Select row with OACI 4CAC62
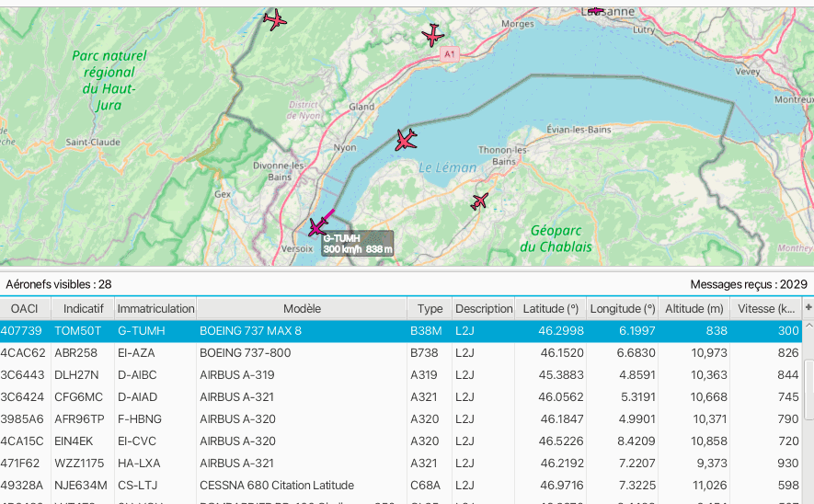The width and height of the screenshot is (814, 504). pyautogui.click(x=401, y=353)
